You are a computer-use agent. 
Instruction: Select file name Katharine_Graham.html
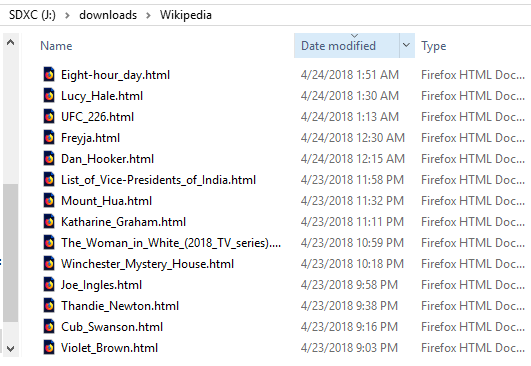click(123, 222)
